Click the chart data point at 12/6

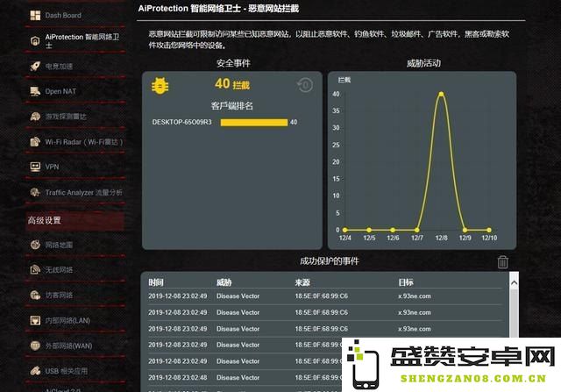393,230
